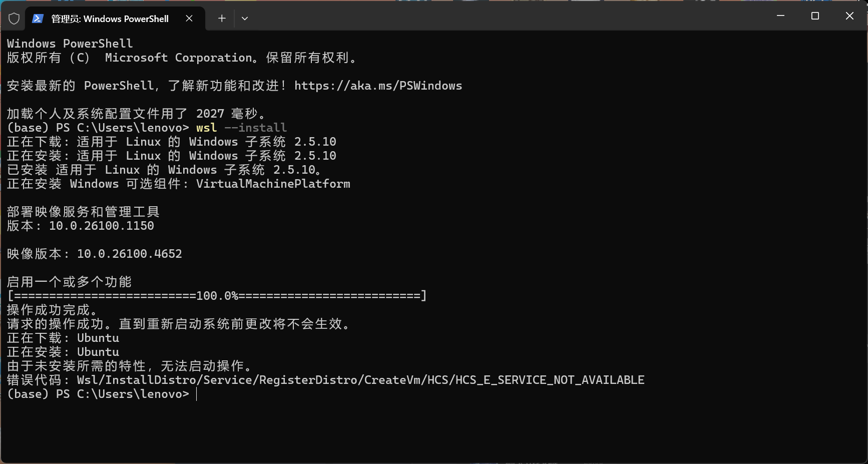Click the administrator shield icon
868x464 pixels.
[x=14, y=19]
